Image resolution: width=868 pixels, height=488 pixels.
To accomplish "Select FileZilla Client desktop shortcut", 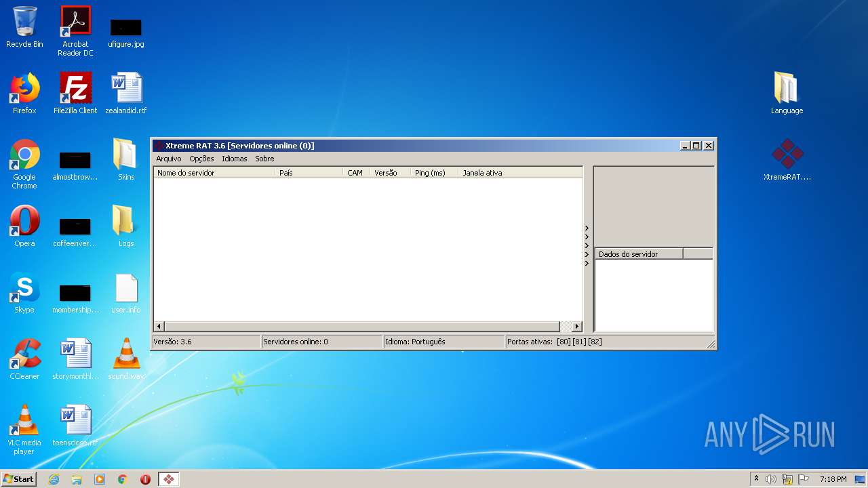I will click(75, 94).
